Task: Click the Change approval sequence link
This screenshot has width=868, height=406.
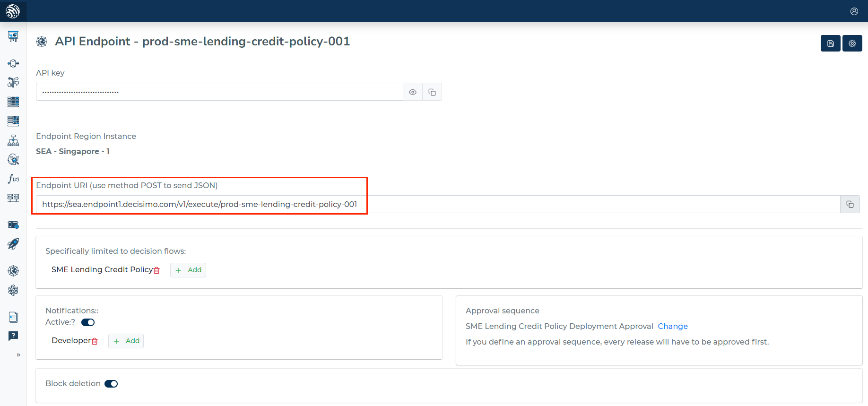Action: (x=673, y=326)
